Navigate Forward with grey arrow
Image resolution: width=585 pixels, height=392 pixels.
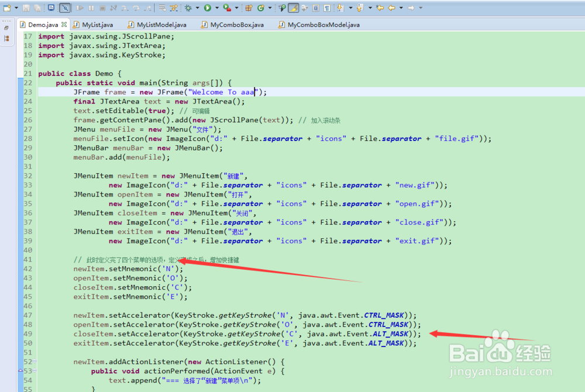point(411,8)
